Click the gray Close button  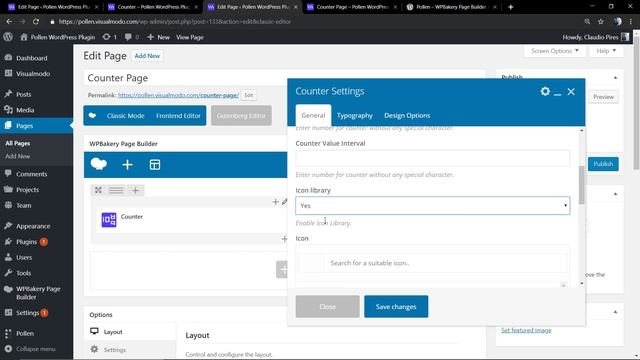pyautogui.click(x=327, y=307)
